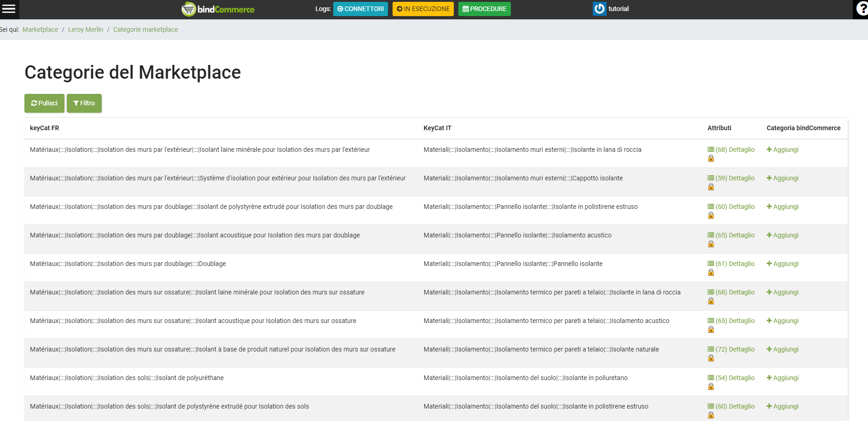Click the tutorial power icon
The width and height of the screenshot is (868, 421).
(599, 9)
